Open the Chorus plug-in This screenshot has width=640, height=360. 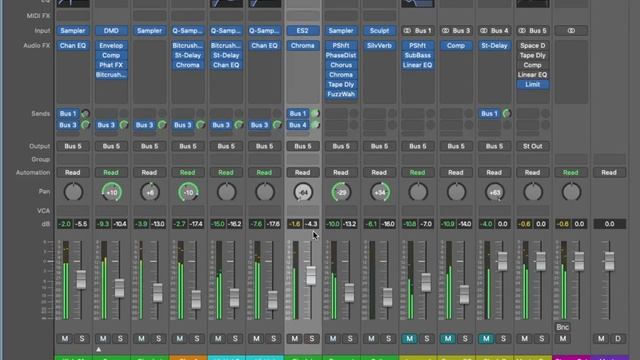341,65
